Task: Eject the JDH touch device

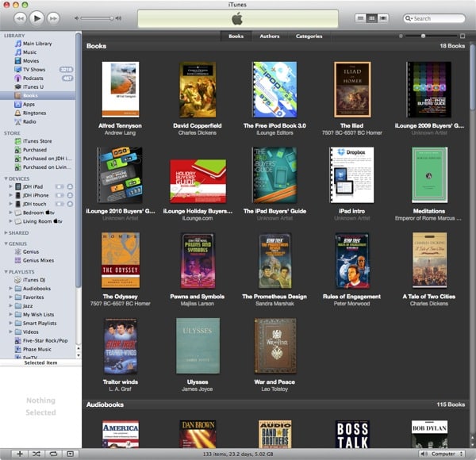Action: 70,204
